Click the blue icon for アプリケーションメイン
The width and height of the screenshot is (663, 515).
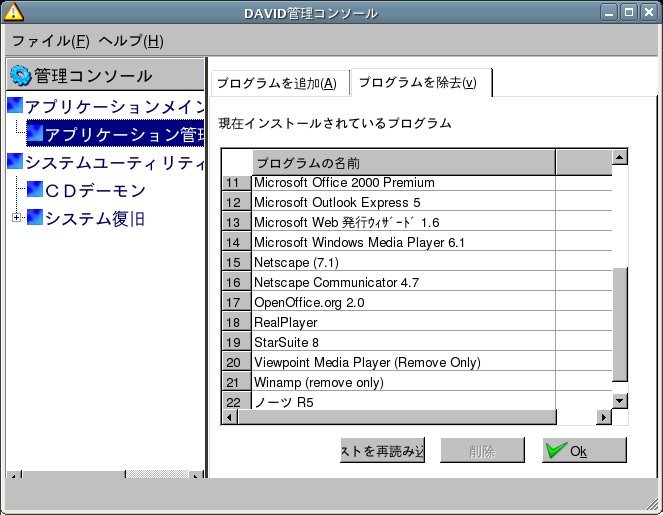pyautogui.click(x=15, y=105)
